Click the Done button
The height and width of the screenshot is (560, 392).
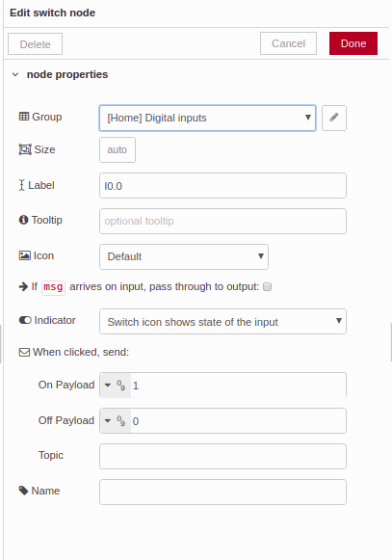point(353,43)
